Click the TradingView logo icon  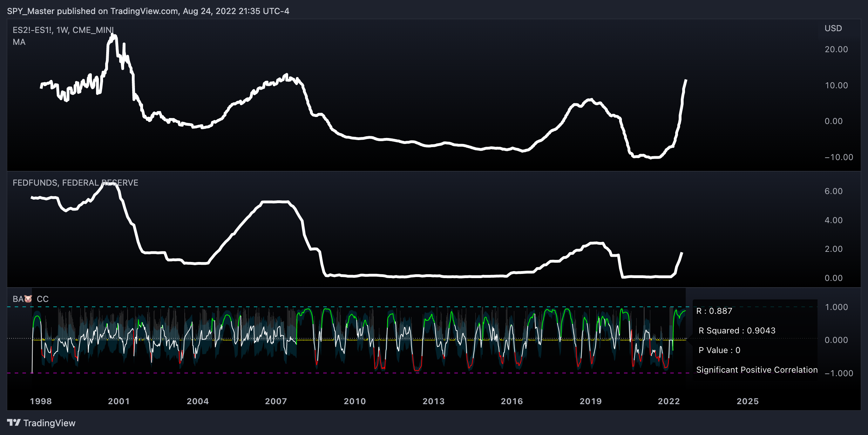coord(14,423)
